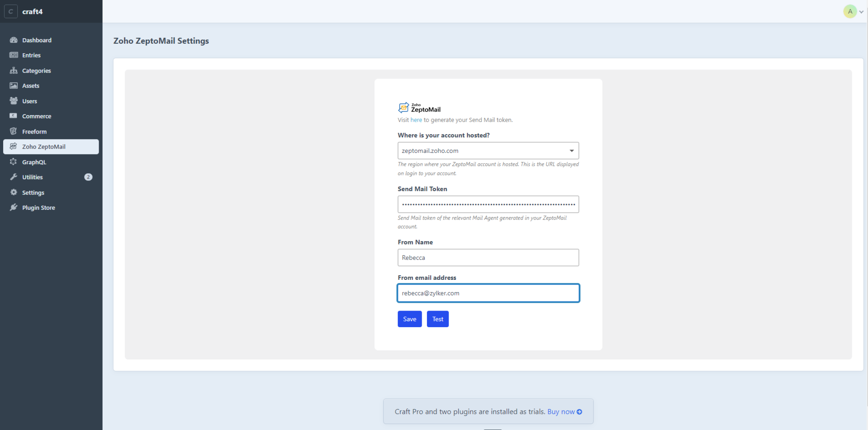This screenshot has height=430, width=868.
Task: Click 'Where is your account hosted?' label
Action: click(x=443, y=135)
